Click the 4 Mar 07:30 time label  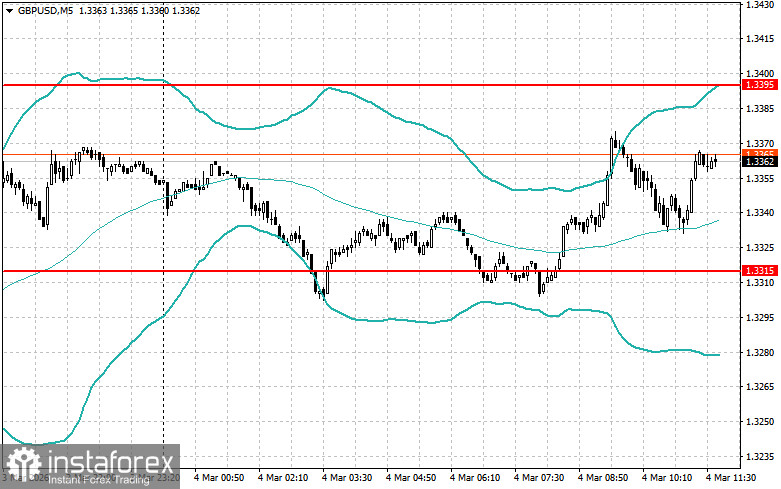click(x=539, y=478)
